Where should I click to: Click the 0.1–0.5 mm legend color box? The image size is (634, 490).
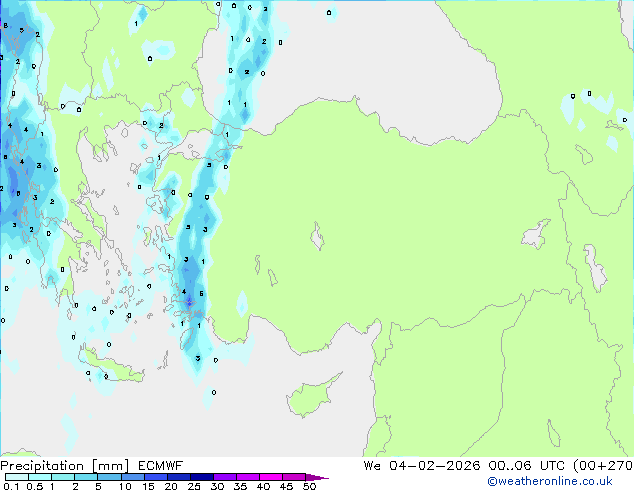coord(17,477)
